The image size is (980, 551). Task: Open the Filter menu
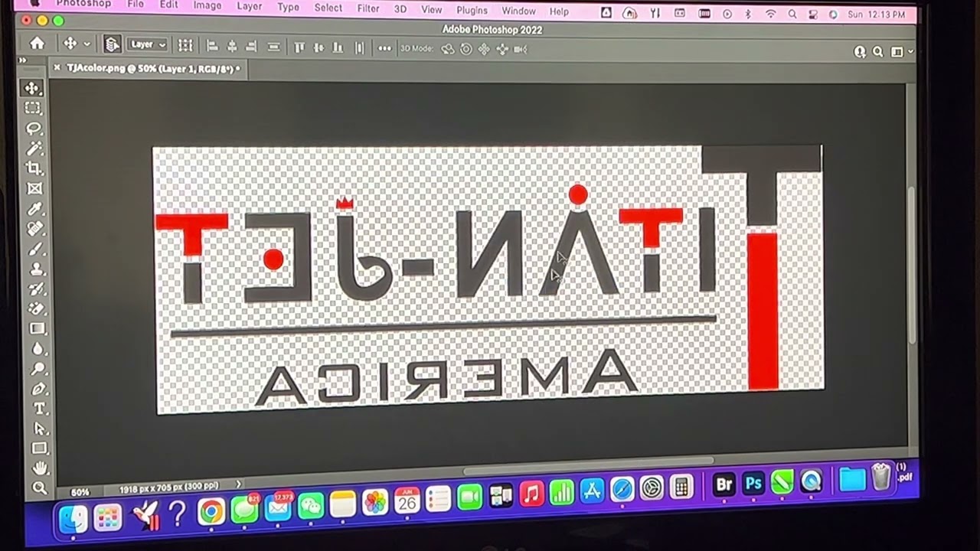tap(368, 8)
